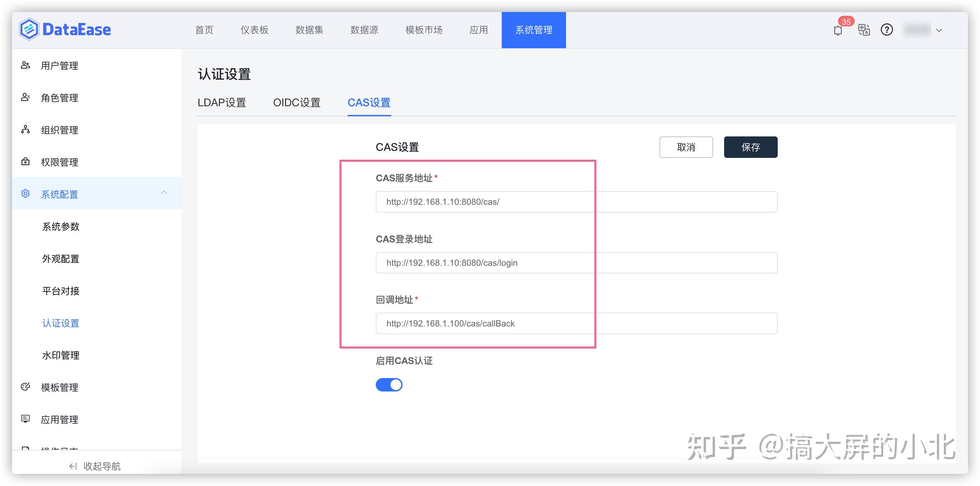Viewport: 980px width, 486px height.
Task: Collapse the 系统配置 section chevron
Action: pyautogui.click(x=164, y=193)
